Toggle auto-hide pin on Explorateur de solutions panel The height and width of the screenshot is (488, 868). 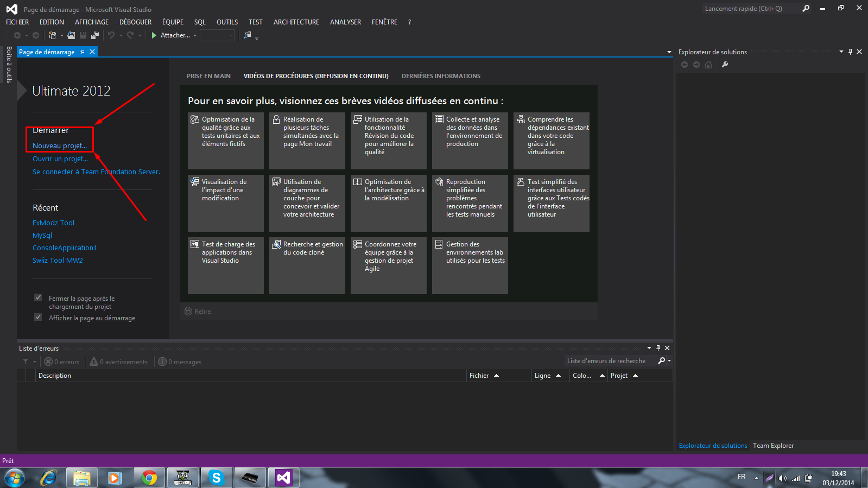pos(850,52)
